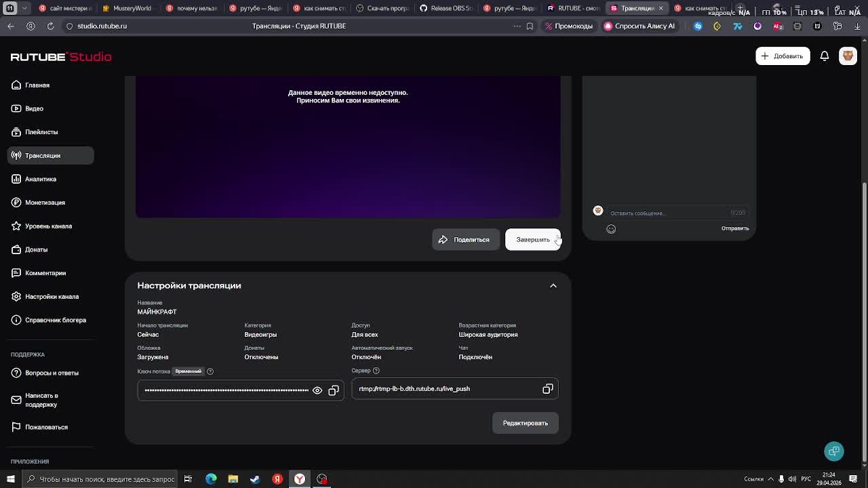This screenshot has width=868, height=488.
Task: Click Завершить to end the stream
Action: tap(533, 239)
